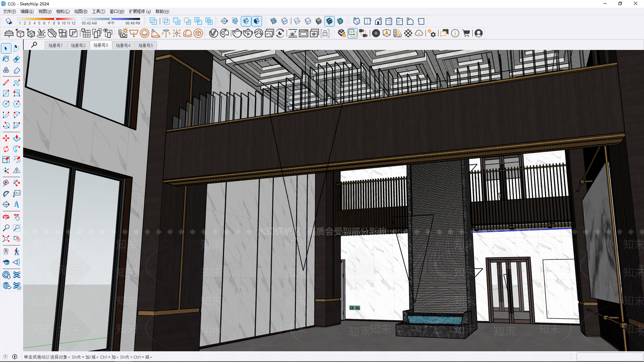
Task: Add V-Ray sphere light
Action: (x=144, y=33)
